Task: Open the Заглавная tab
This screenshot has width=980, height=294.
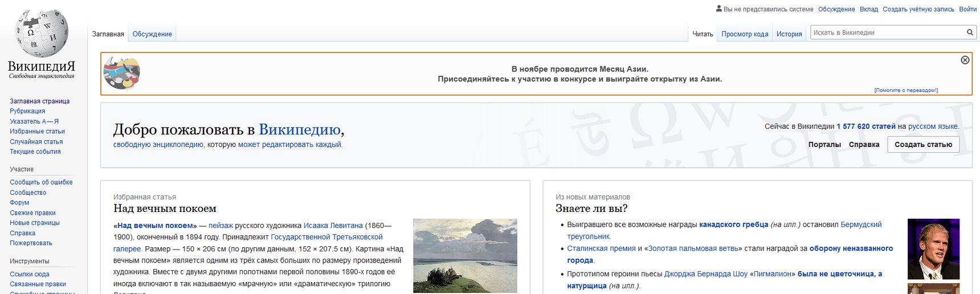Action: [x=108, y=34]
